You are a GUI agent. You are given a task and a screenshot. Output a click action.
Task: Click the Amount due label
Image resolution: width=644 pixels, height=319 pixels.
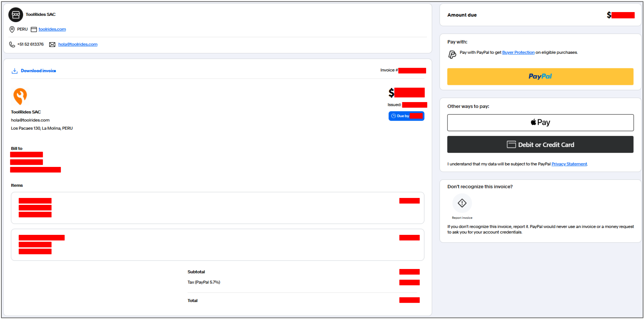tap(462, 15)
